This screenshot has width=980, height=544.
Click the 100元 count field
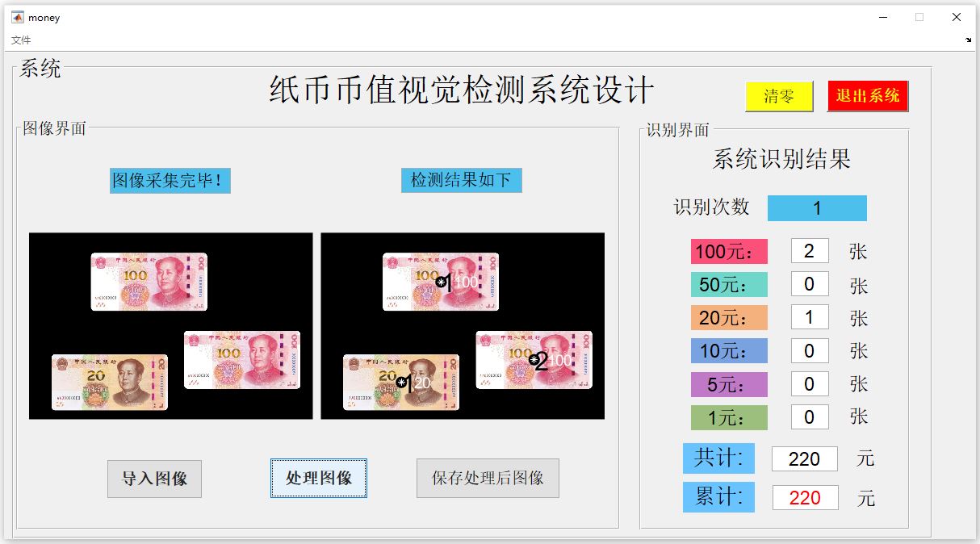coord(810,251)
